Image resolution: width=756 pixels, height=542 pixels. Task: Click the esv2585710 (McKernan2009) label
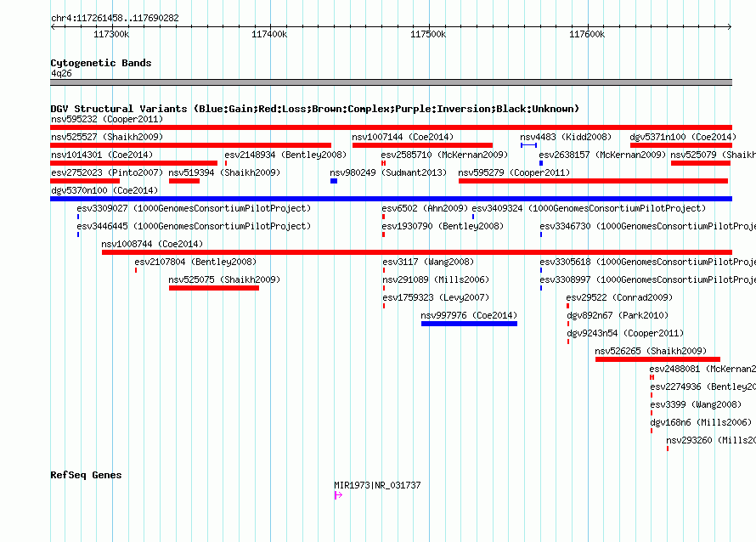click(x=444, y=155)
